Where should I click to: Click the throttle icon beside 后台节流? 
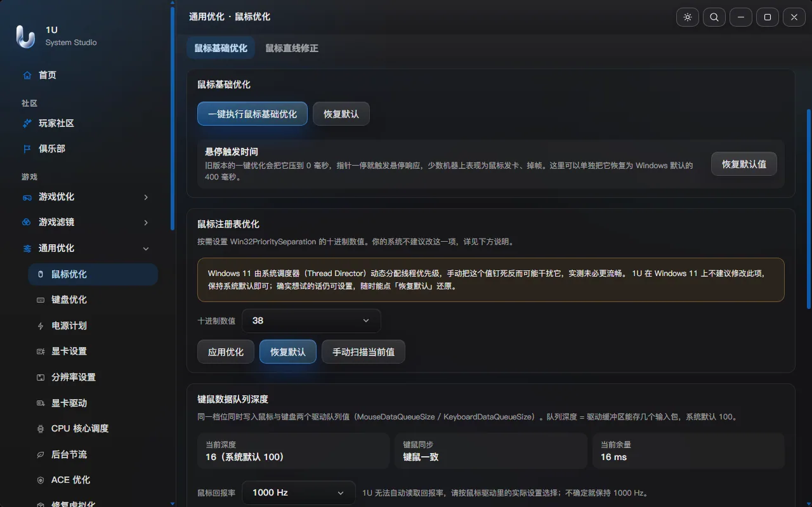coord(41,454)
